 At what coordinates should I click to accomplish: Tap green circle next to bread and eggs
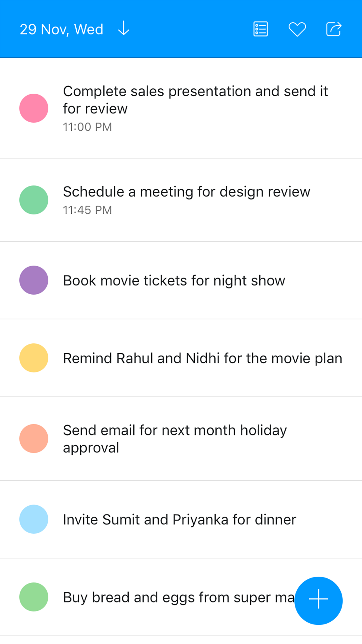point(34,597)
